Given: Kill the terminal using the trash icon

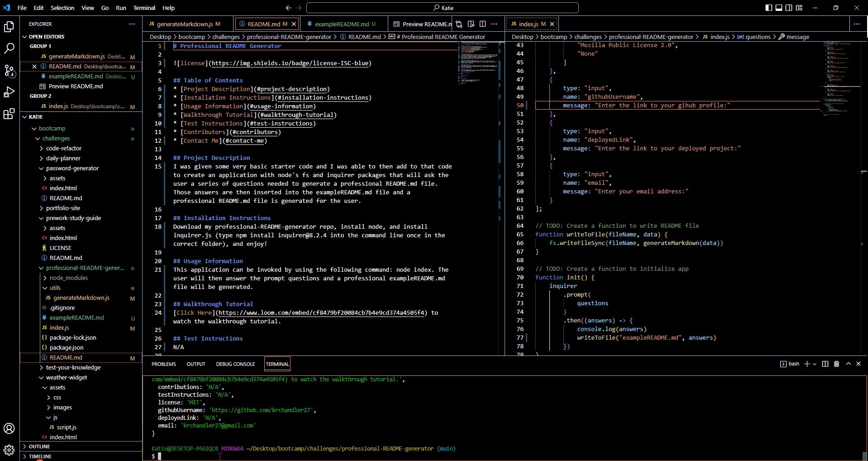Looking at the screenshot, I should click(x=836, y=364).
